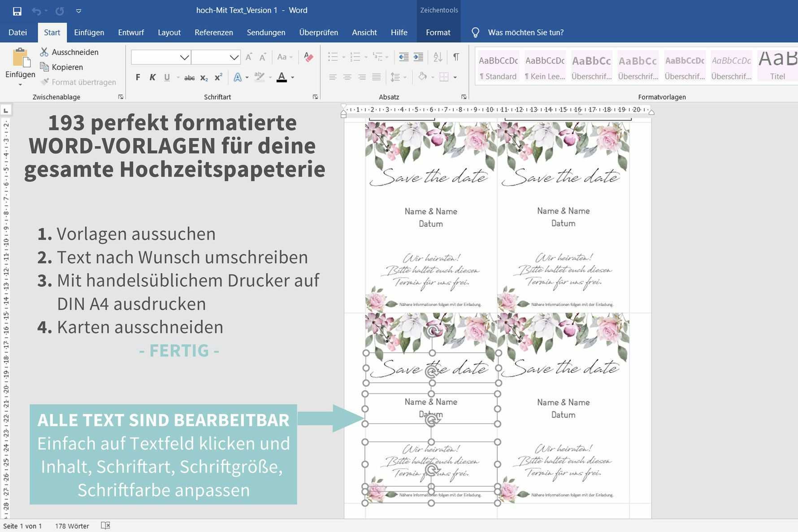Click 'Was möchten Sie tun?' search box
Screen dimensions: 798x532
point(525,32)
